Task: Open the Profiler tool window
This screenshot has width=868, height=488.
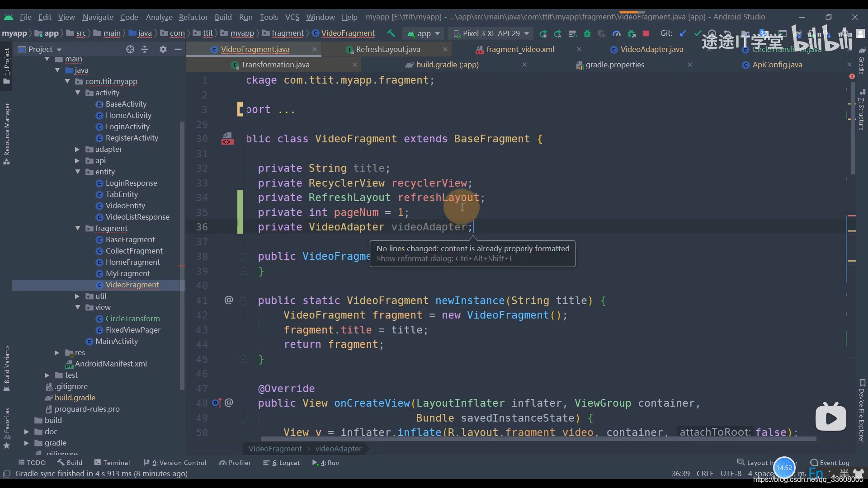Action: coord(235,463)
